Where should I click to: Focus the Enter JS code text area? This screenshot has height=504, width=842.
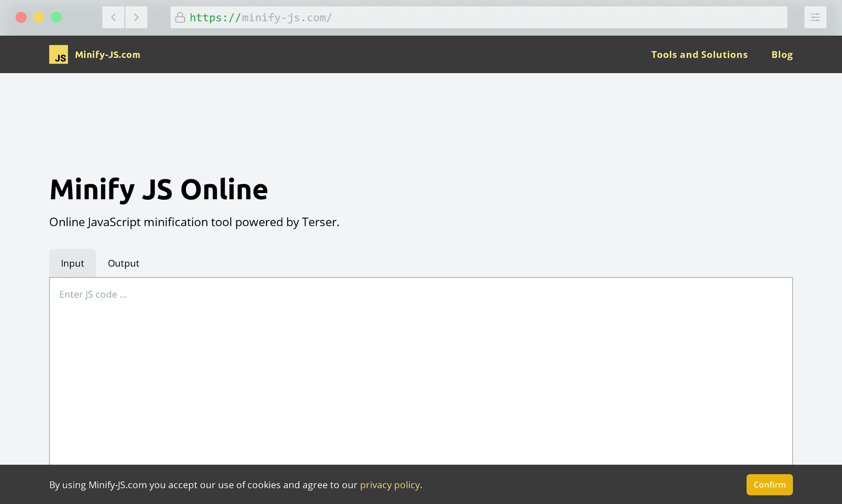tap(421, 371)
